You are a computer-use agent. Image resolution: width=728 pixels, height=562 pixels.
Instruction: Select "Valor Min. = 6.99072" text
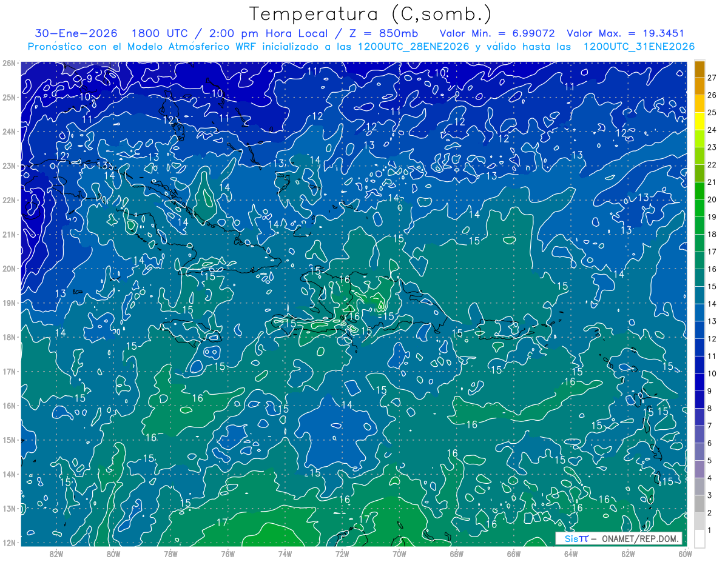coord(496,33)
